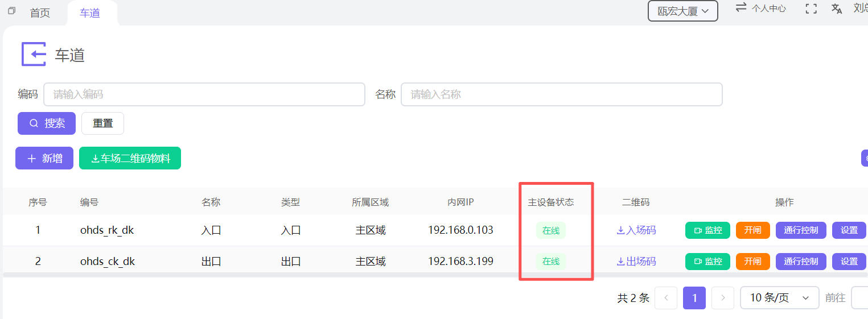Select the 车道 tab
The height and width of the screenshot is (319, 868).
pos(90,13)
